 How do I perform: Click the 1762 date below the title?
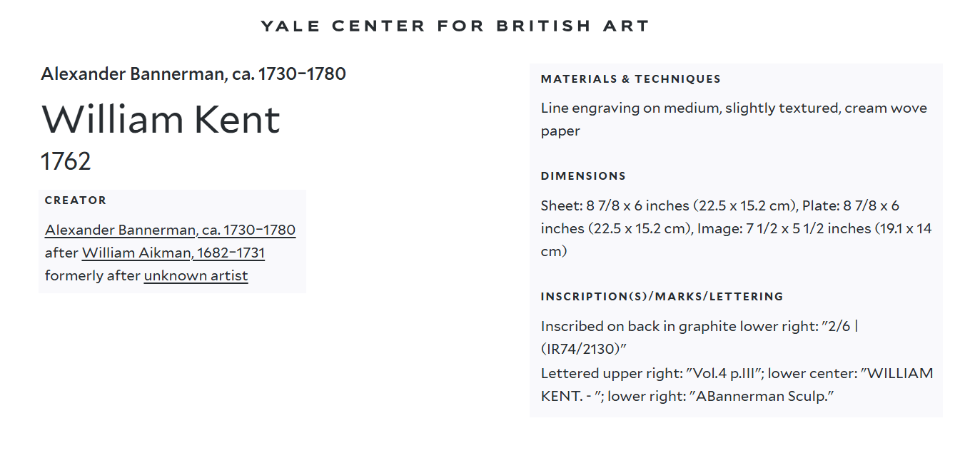(x=66, y=161)
